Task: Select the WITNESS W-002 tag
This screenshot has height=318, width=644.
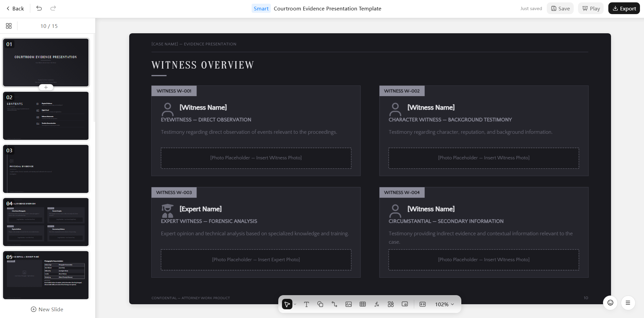Action: tap(402, 91)
